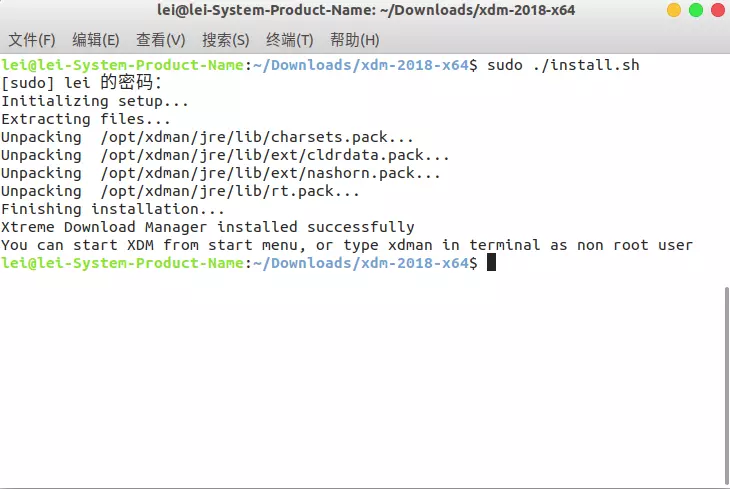
Task: Click the '[sudo] lei 的密码:' line
Action: (81, 83)
